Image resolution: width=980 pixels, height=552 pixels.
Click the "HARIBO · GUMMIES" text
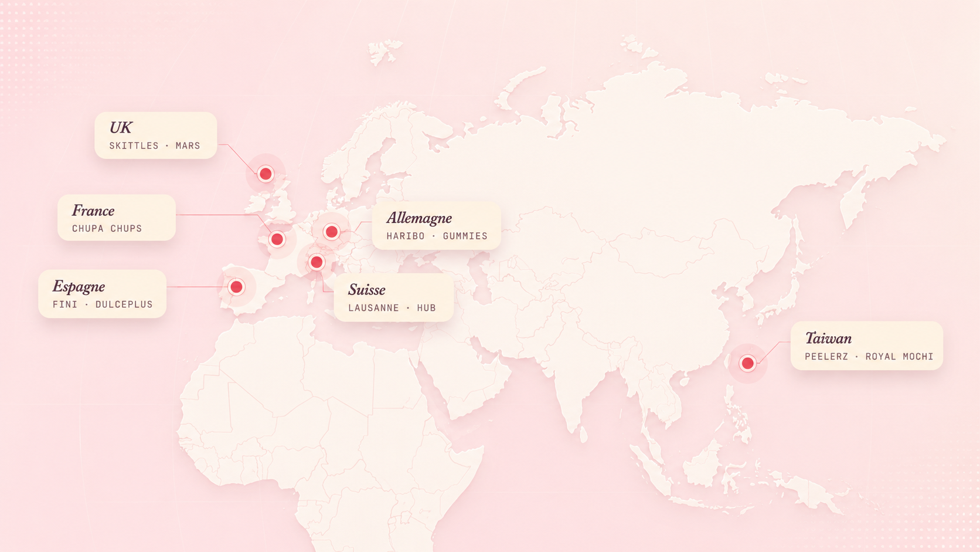click(x=437, y=236)
